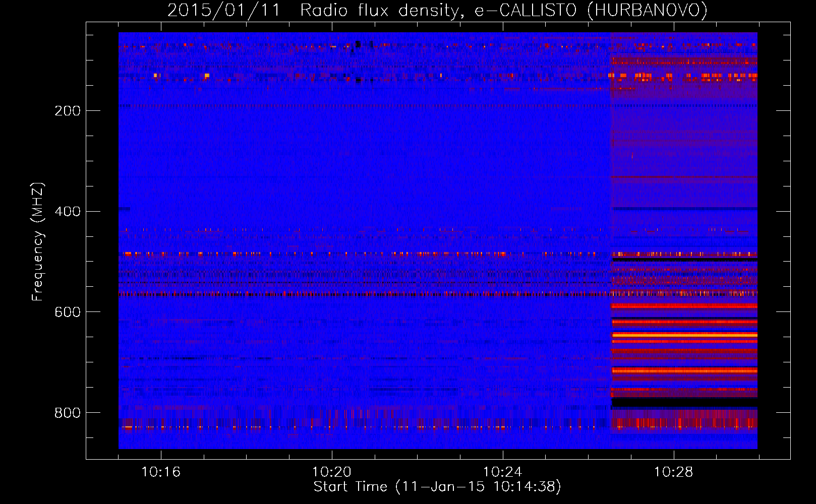The width and height of the screenshot is (816, 504).
Task: Select the 800 frequency tick label
Action: point(68,413)
